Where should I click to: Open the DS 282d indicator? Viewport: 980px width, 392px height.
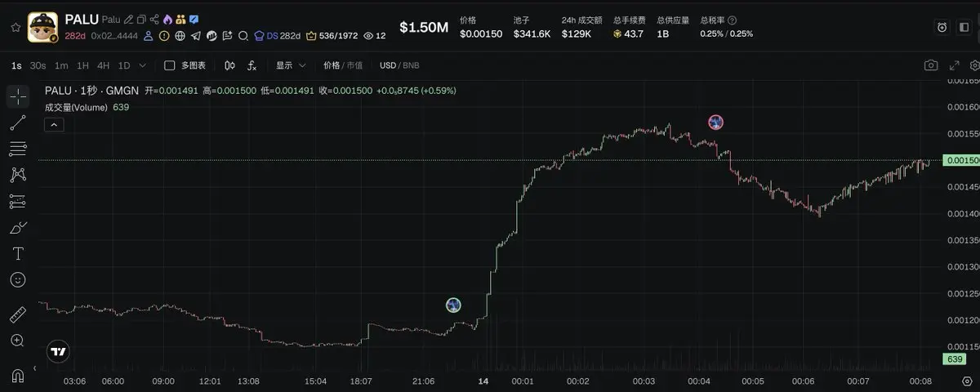(278, 36)
